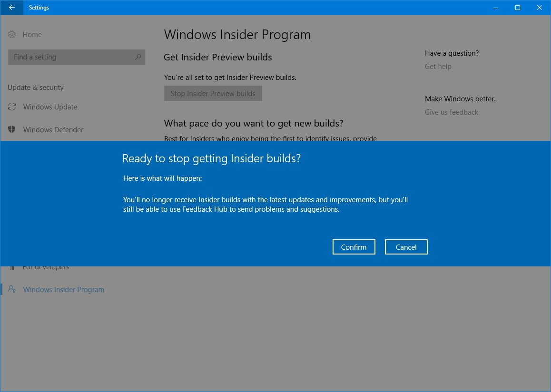Screen dimensions: 551x392
Task: Open Windows Defender section
Action: pos(53,129)
